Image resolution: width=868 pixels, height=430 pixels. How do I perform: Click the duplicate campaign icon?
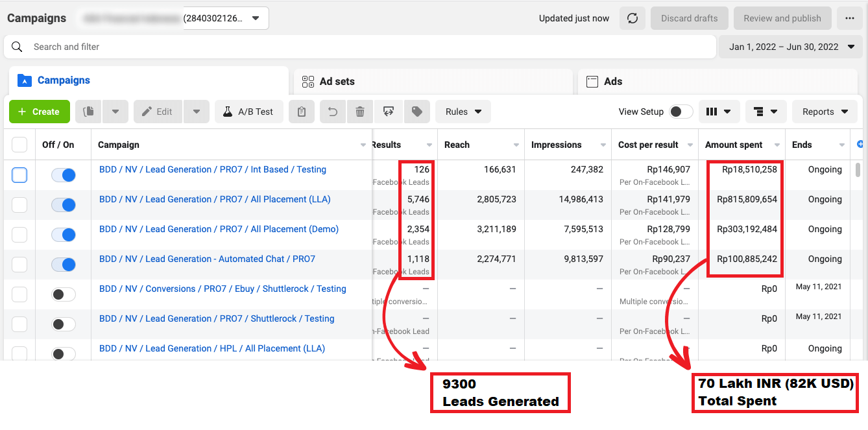tap(88, 112)
